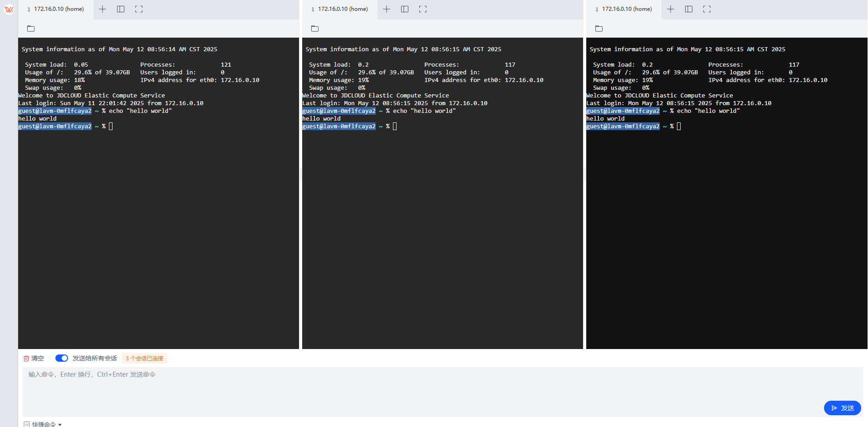Select the middle pane's 172.16.0.10 (home) tab
This screenshot has height=427, width=868.
(x=339, y=9)
